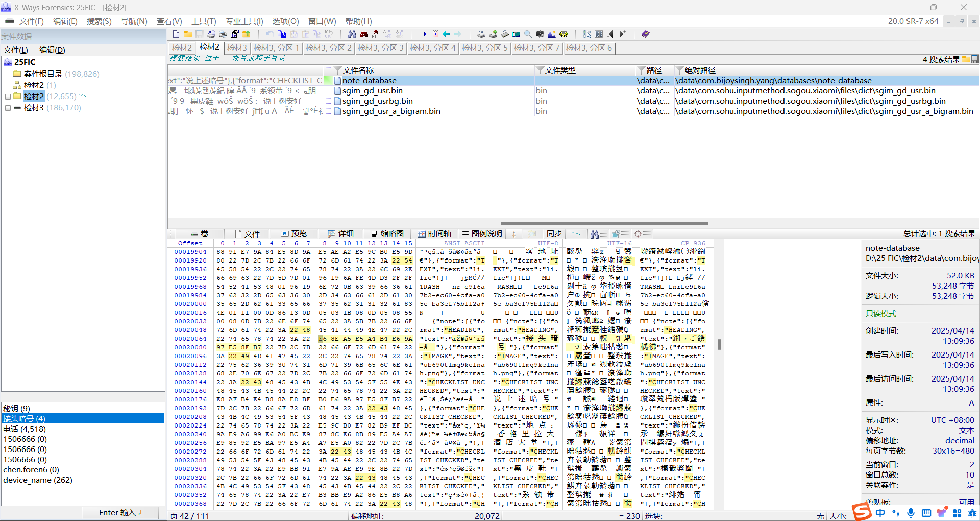Click the black left triangle toolbar icon
The width and height of the screenshot is (980, 521).
(610, 34)
